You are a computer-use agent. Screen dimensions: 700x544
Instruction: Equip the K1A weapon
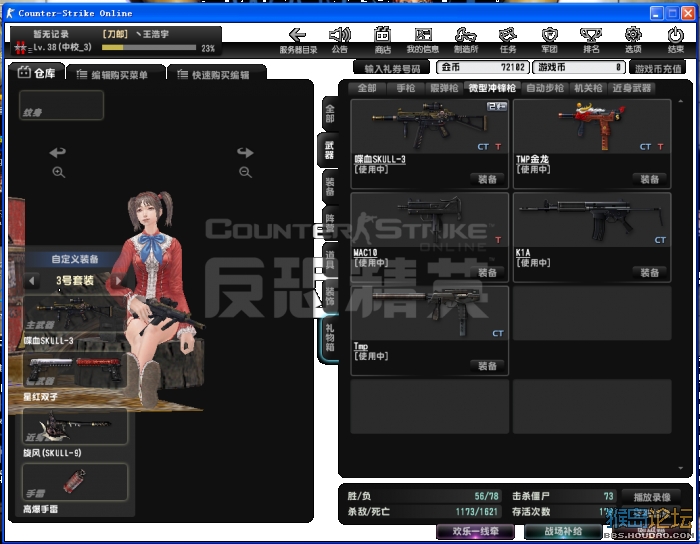coord(650,273)
